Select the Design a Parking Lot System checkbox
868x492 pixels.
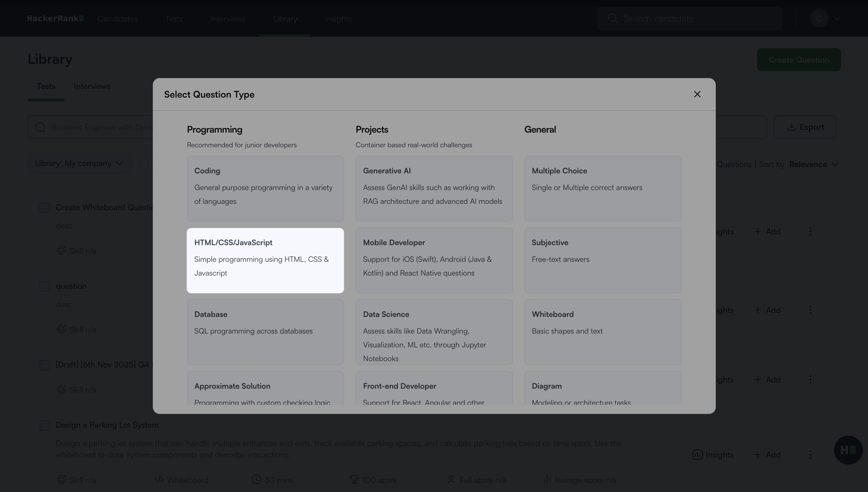45,425
